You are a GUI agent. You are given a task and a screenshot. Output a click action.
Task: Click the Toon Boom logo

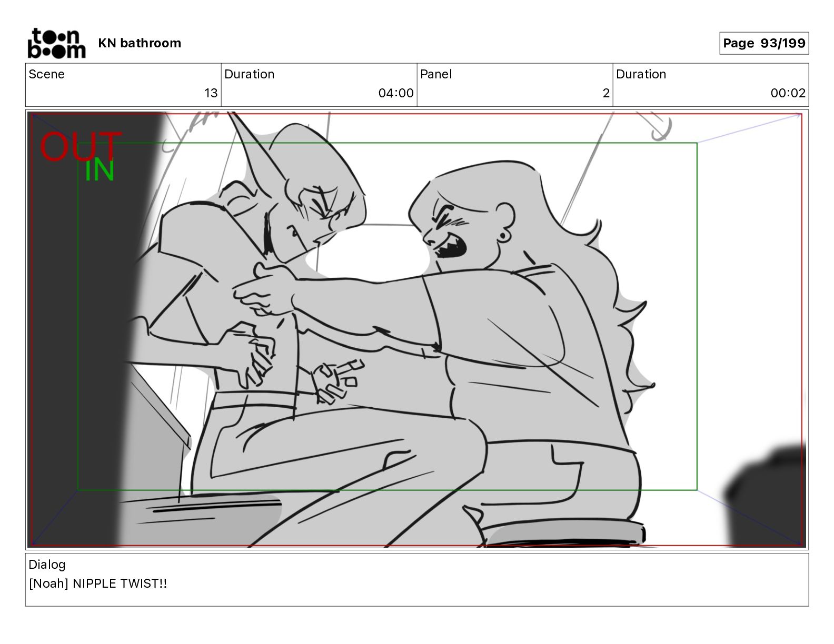56,43
